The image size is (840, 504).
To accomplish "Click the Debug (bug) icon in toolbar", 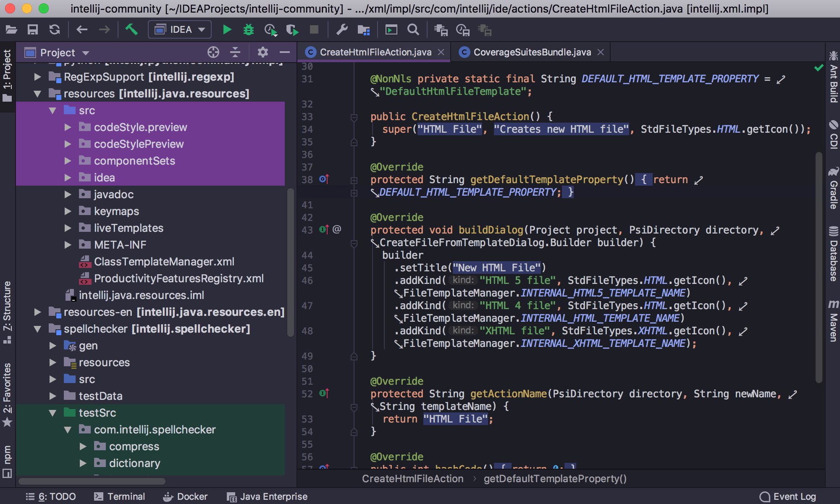I will pos(247,29).
